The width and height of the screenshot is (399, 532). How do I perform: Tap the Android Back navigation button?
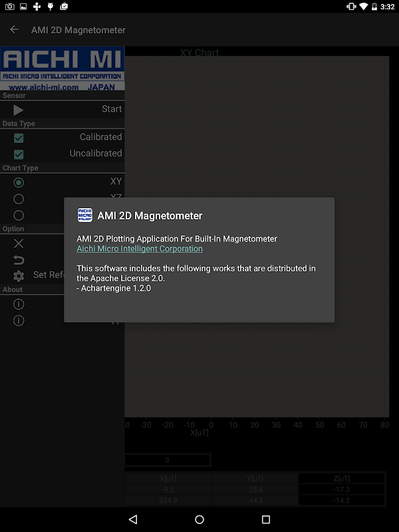[133, 519]
